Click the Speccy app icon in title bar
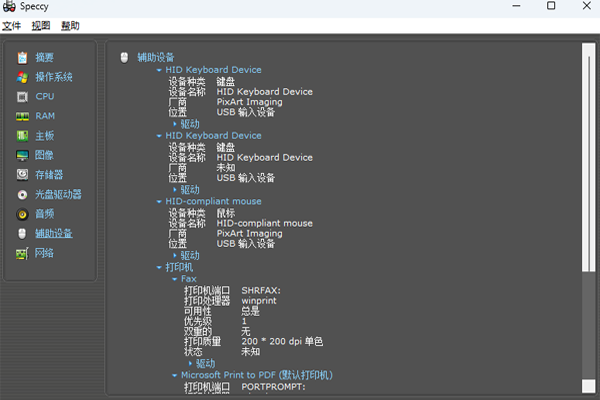Screen dimensions: 600x400 [9, 6]
